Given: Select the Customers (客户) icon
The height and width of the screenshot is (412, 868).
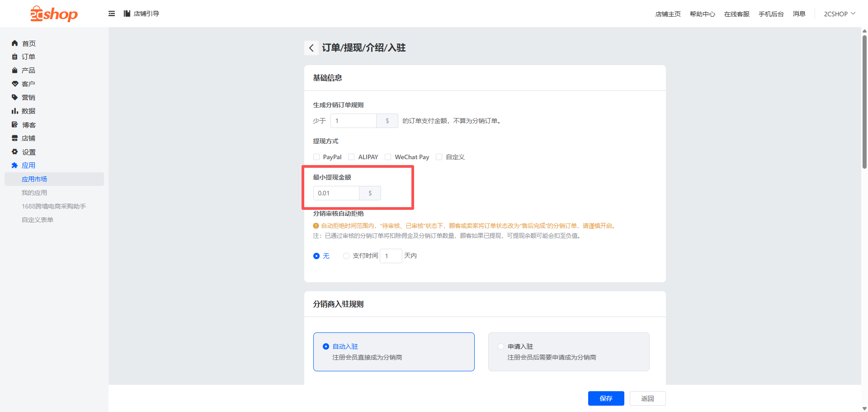Looking at the screenshot, I should 14,84.
